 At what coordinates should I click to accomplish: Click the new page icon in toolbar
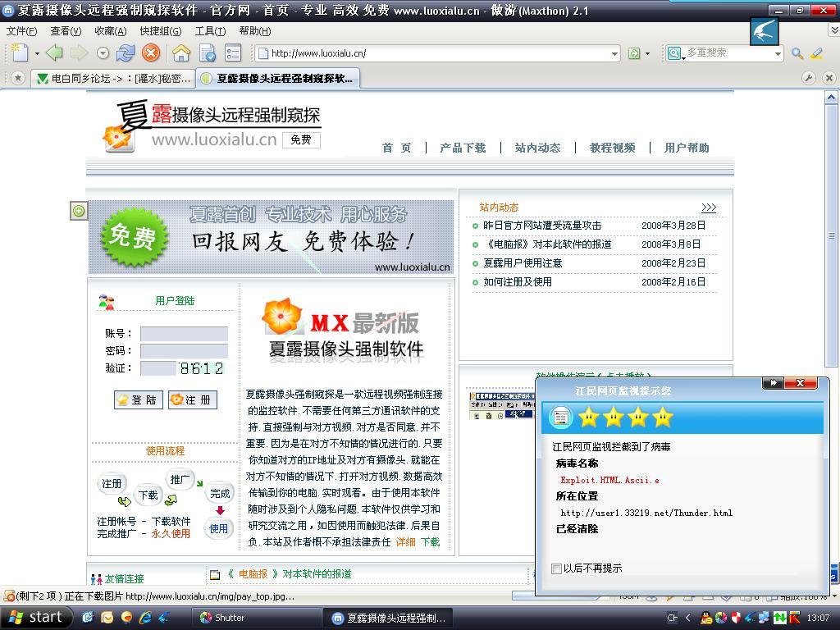[x=20, y=53]
